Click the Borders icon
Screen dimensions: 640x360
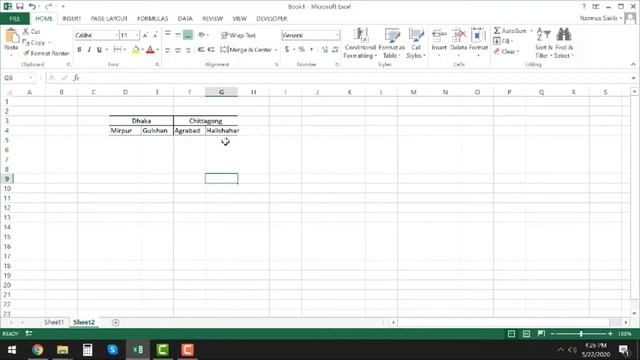point(117,49)
